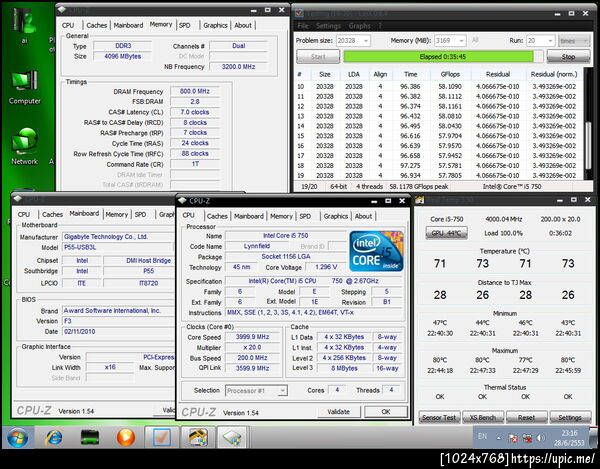Show hidden tray icons arrow
Screen dimensions: 600x469
point(499,438)
